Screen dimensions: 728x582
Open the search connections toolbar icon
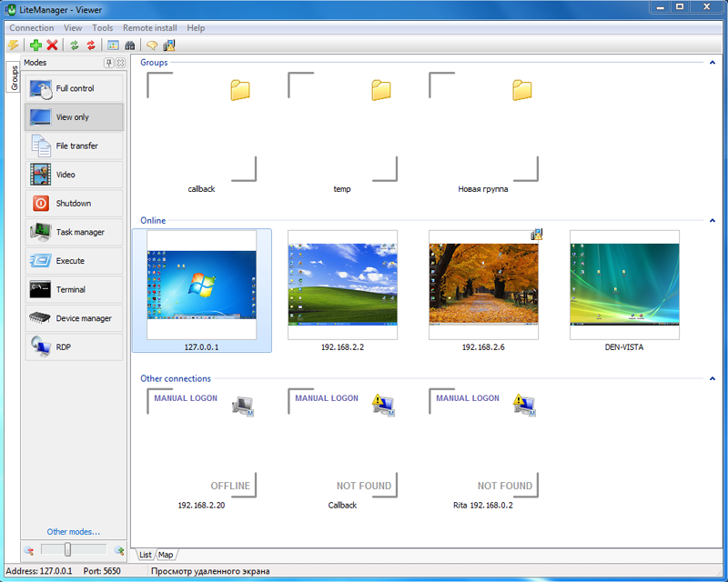pos(129,45)
